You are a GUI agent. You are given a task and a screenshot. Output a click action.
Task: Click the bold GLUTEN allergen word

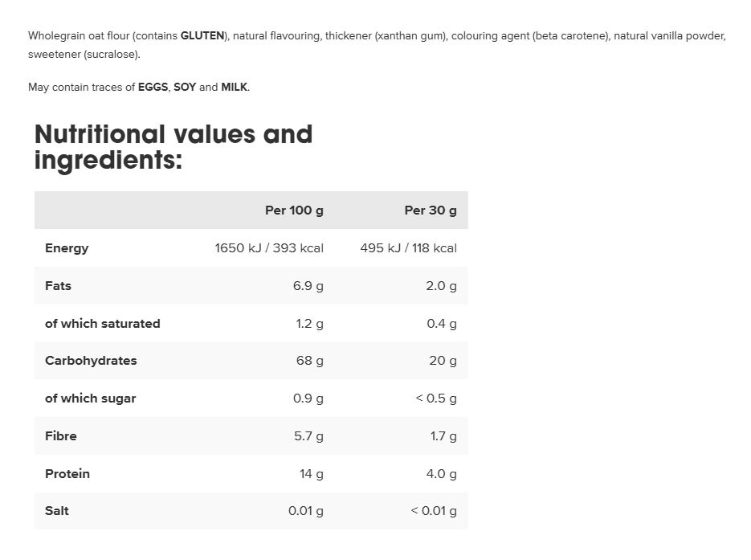click(202, 36)
